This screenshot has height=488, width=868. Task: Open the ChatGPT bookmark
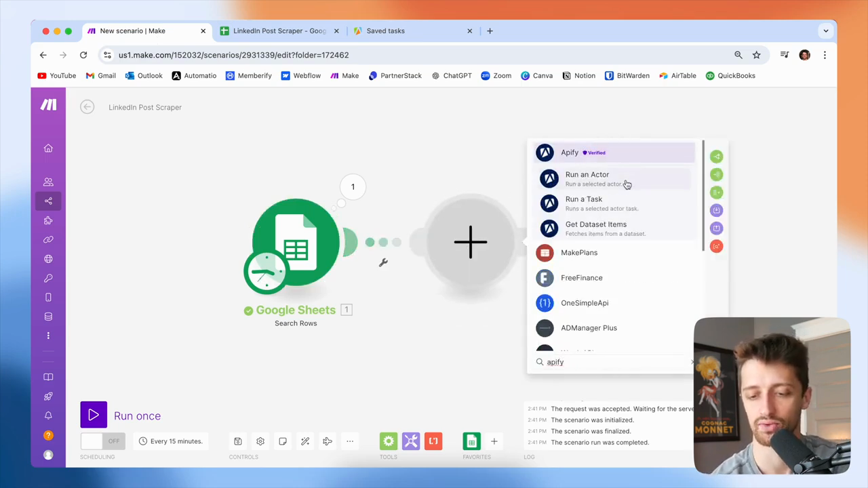(x=452, y=76)
